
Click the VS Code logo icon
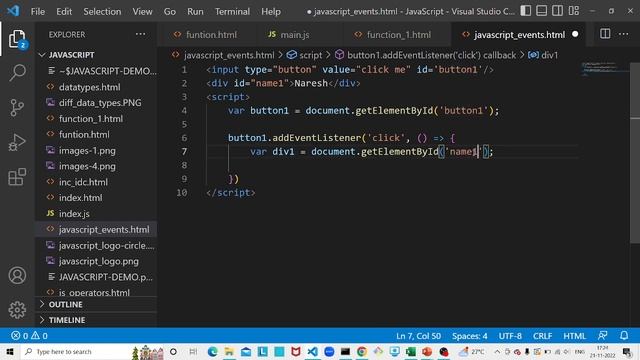pyautogui.click(x=13, y=11)
